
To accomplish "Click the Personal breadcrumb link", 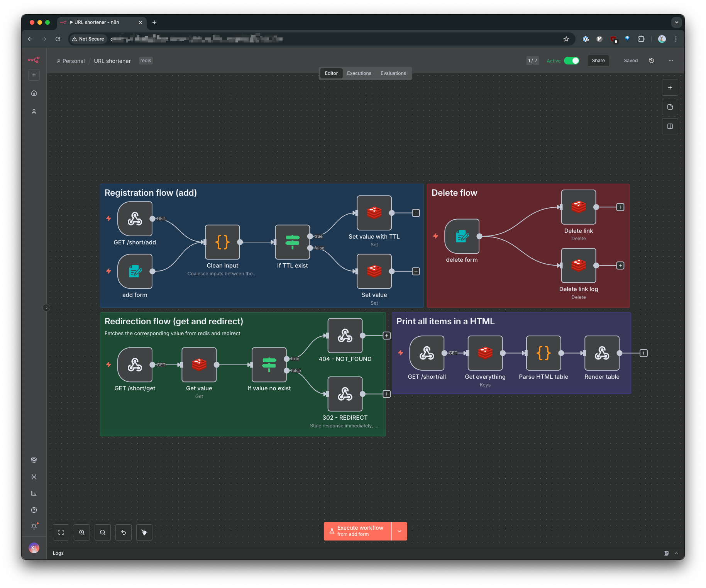I will [x=73, y=61].
